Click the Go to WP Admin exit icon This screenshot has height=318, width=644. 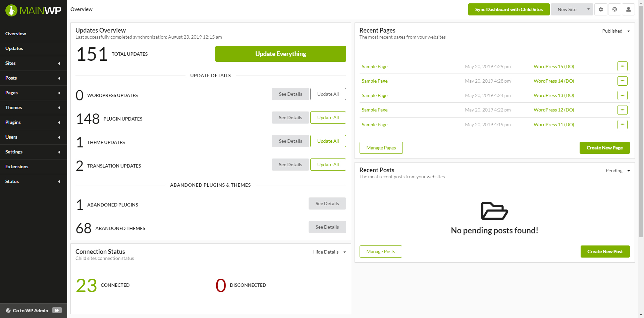click(x=57, y=310)
